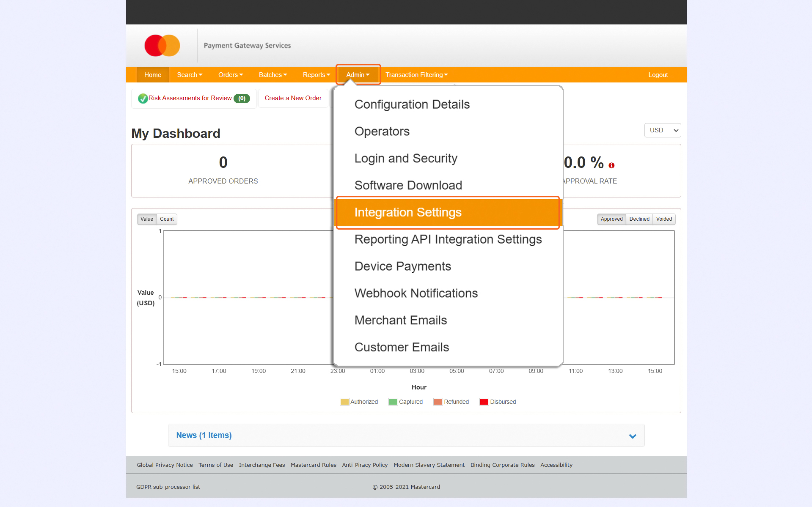The image size is (812, 507).
Task: Expand the News section chevron
Action: click(x=633, y=436)
